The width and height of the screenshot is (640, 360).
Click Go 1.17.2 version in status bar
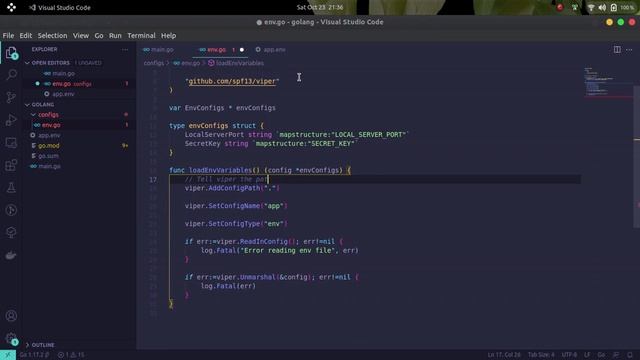click(x=34, y=355)
